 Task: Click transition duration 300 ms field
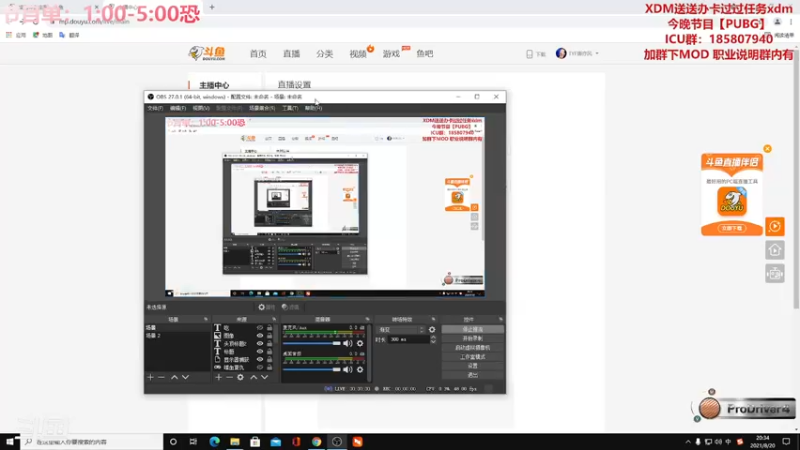(x=408, y=339)
